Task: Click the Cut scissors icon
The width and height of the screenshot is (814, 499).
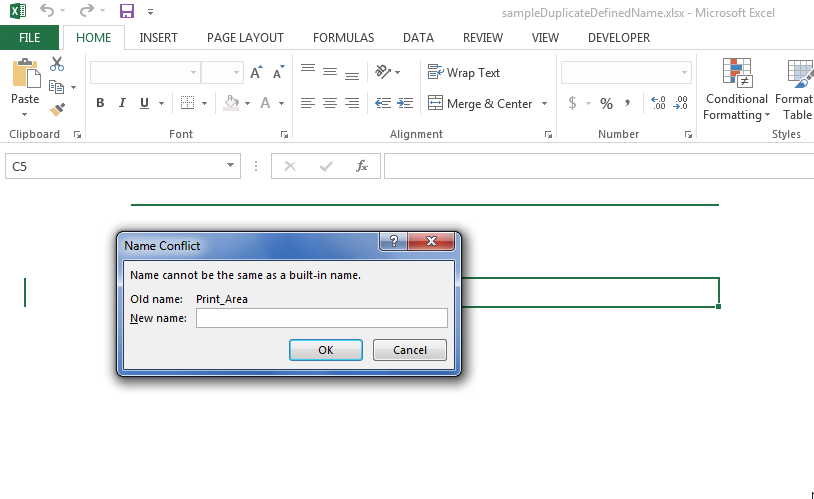Action: [57, 65]
